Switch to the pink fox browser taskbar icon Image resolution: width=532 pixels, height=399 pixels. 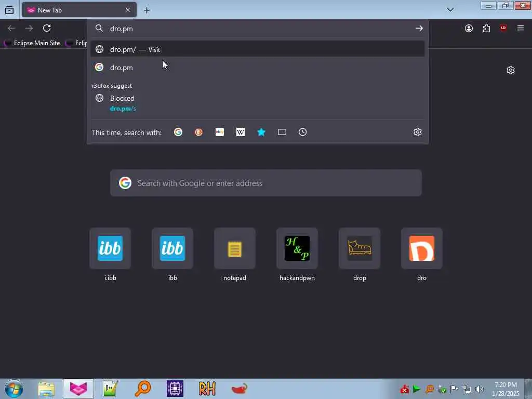click(x=78, y=389)
